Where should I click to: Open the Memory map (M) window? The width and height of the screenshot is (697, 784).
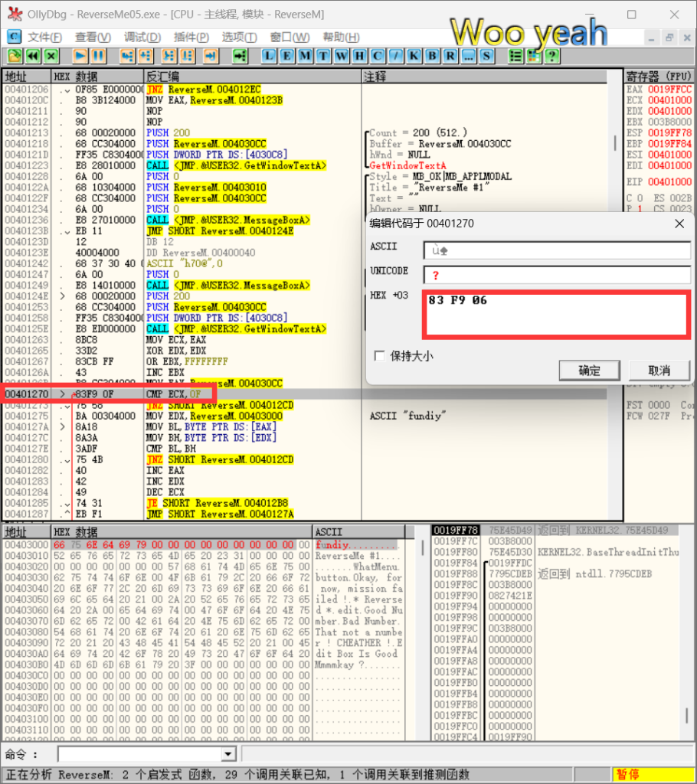tap(306, 56)
